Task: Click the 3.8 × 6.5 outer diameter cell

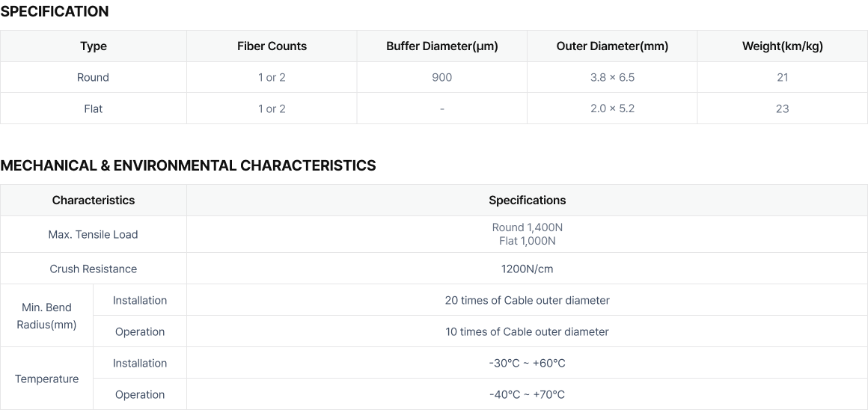Action: point(612,78)
